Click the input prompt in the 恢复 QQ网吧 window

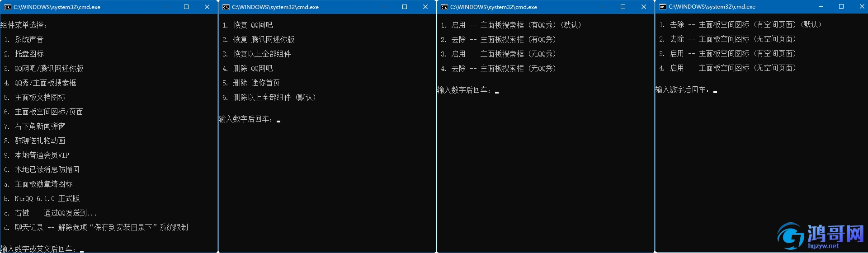point(246,119)
